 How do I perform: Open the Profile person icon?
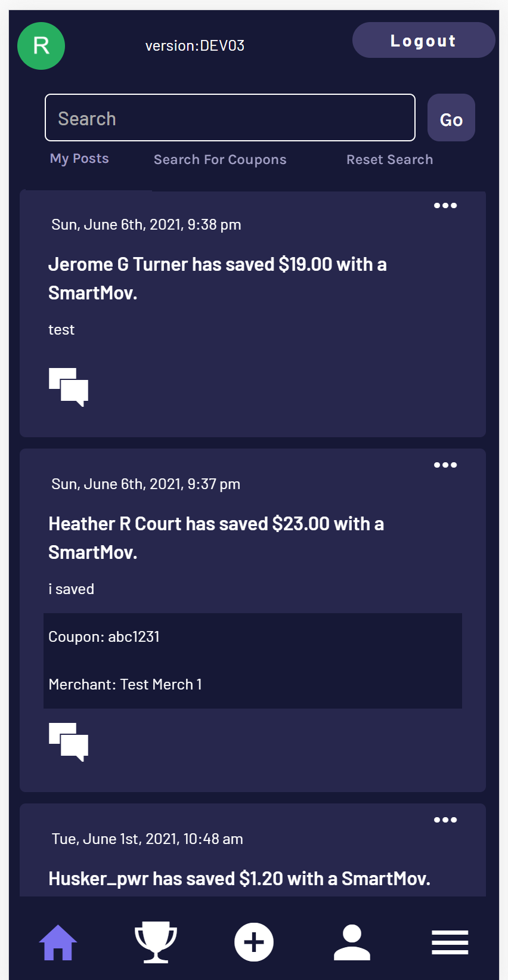point(352,942)
